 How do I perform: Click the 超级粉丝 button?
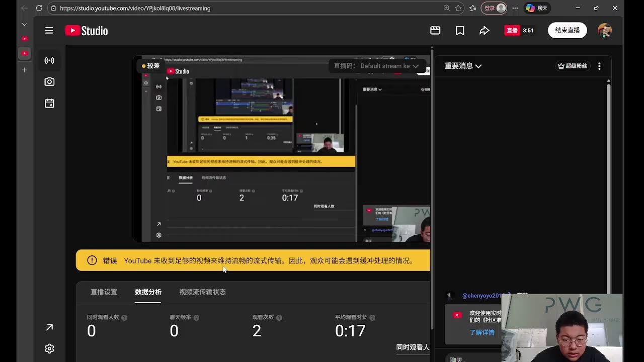pyautogui.click(x=573, y=66)
